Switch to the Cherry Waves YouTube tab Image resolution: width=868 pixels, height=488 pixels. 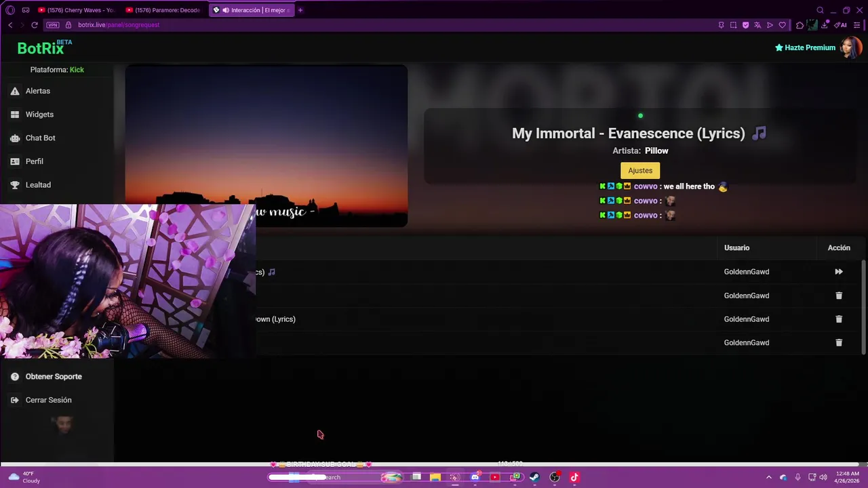76,10
